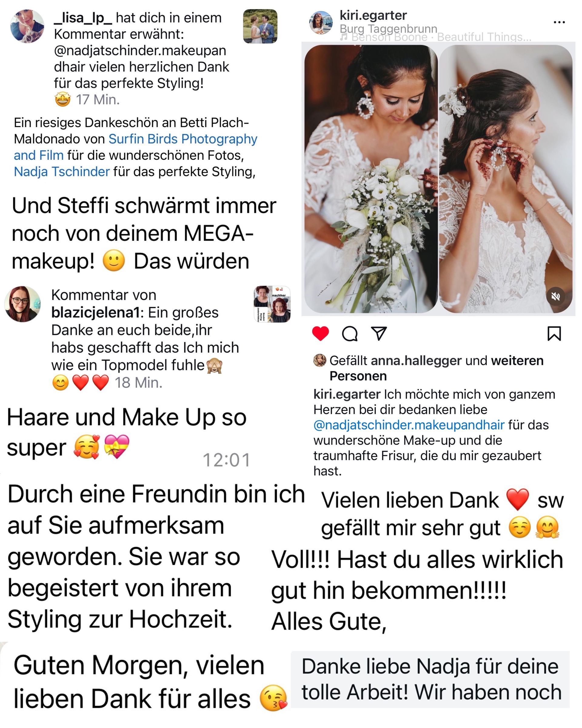Tap the small liker avatar beside Gefällt

(x=319, y=361)
